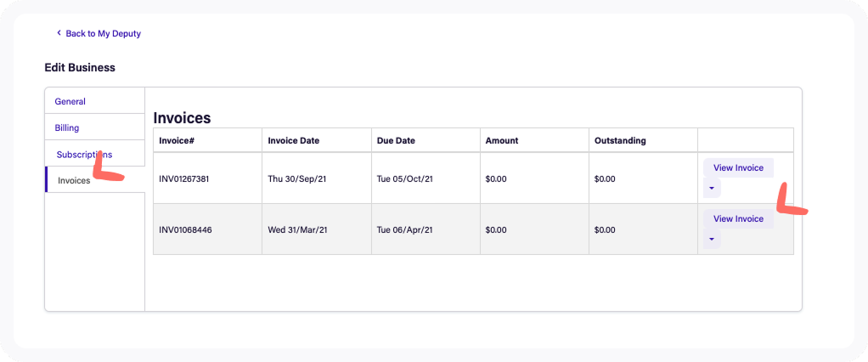Expand dropdown arrow for invoice INV01267381
The width and height of the screenshot is (868, 362).
[712, 188]
